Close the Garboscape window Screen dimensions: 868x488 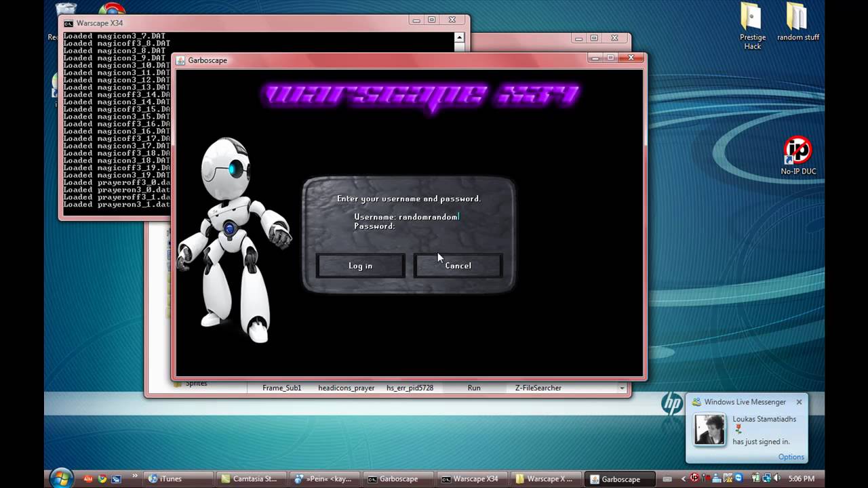[x=631, y=58]
